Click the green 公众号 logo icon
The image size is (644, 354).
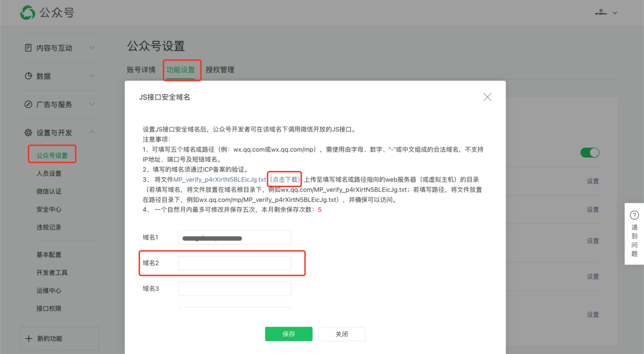tap(28, 13)
